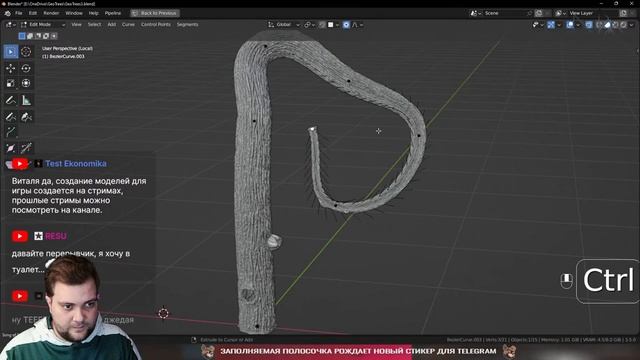Image resolution: width=640 pixels, height=360 pixels.
Task: Open the Pipeline menu
Action: point(113,13)
